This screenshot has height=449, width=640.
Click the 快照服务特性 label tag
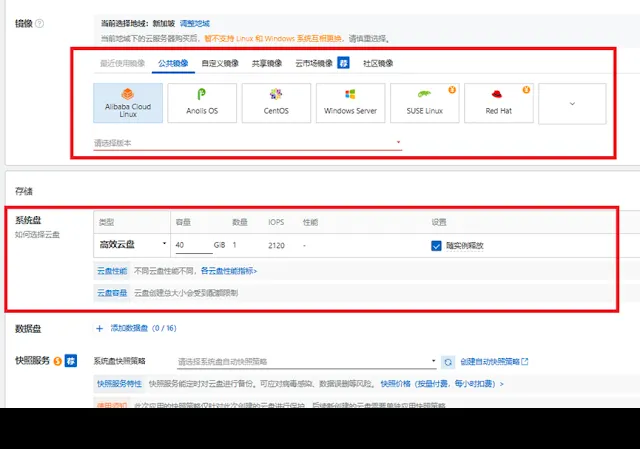pyautogui.click(x=119, y=384)
